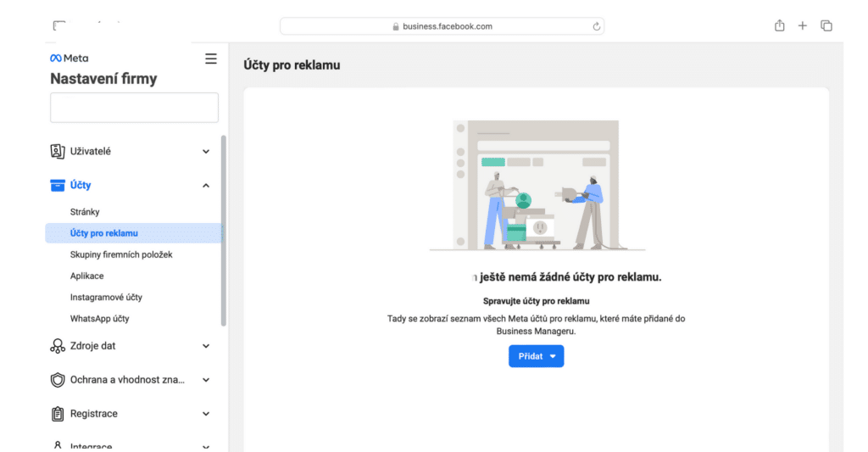Expand the Uživatelé section chevron
Screen dimensions: 868x452
206,151
